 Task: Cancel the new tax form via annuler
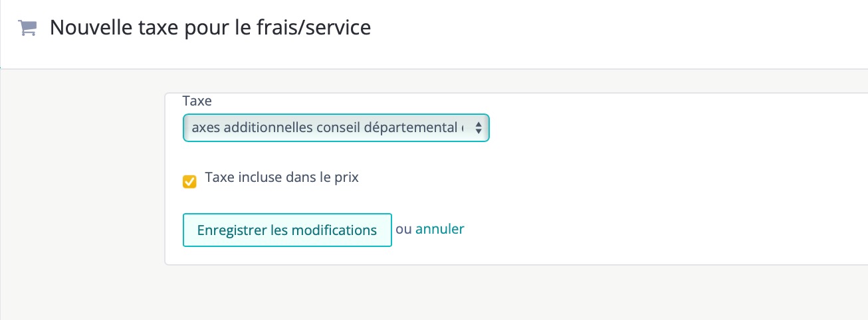(x=439, y=229)
